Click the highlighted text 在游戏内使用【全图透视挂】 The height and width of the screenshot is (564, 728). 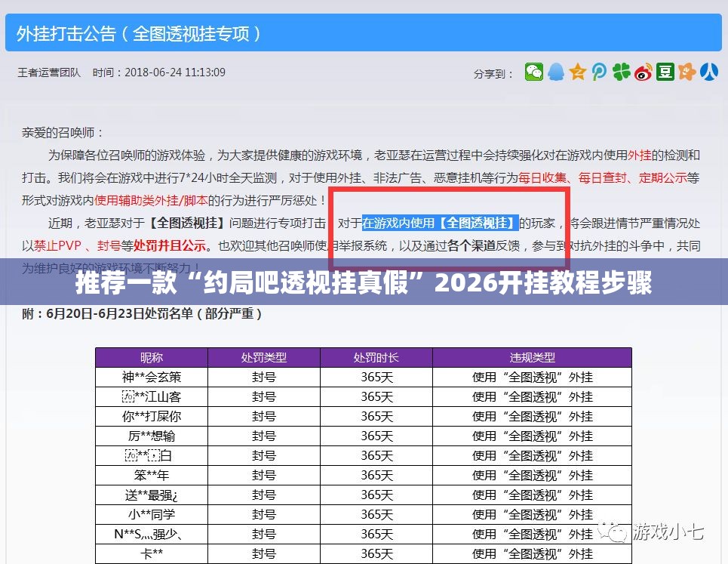[x=440, y=223]
